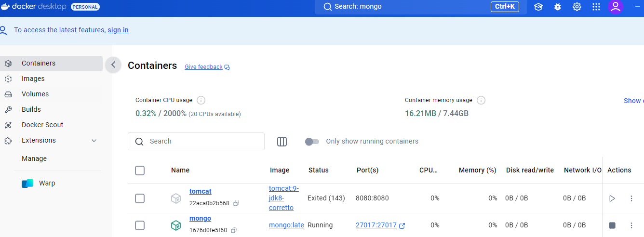Image resolution: width=644 pixels, height=237 pixels.
Task: Stop the mongo container with the stop icon
Action: pyautogui.click(x=612, y=225)
